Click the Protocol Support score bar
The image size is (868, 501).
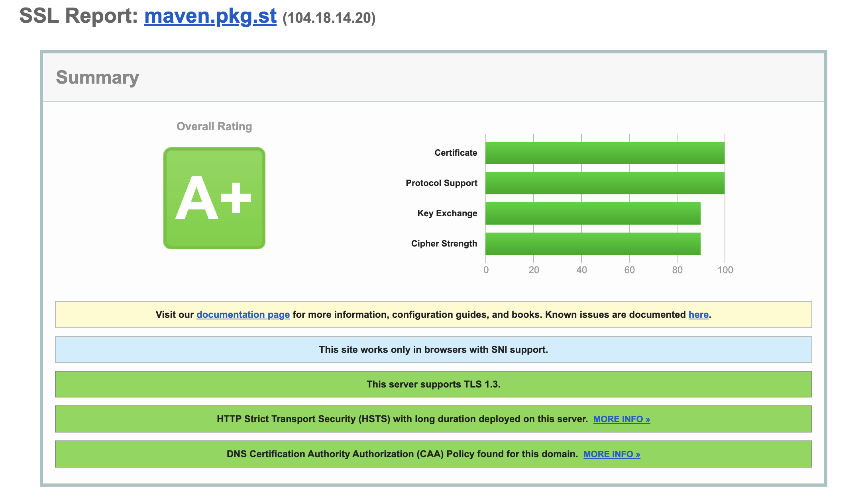click(605, 183)
